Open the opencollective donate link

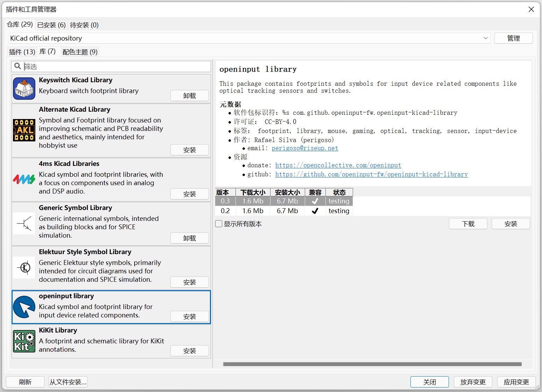pos(338,165)
